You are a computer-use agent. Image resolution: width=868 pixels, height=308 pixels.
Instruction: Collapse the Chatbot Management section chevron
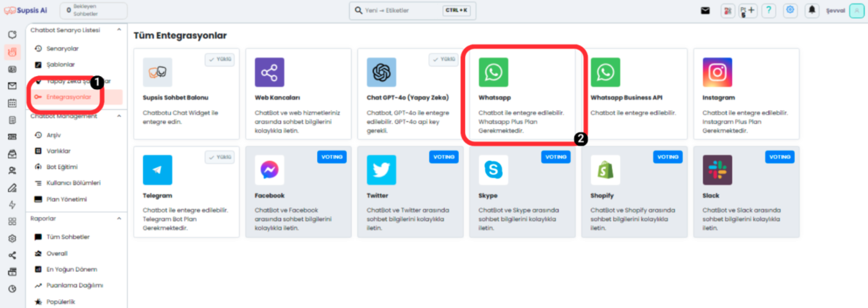(119, 117)
